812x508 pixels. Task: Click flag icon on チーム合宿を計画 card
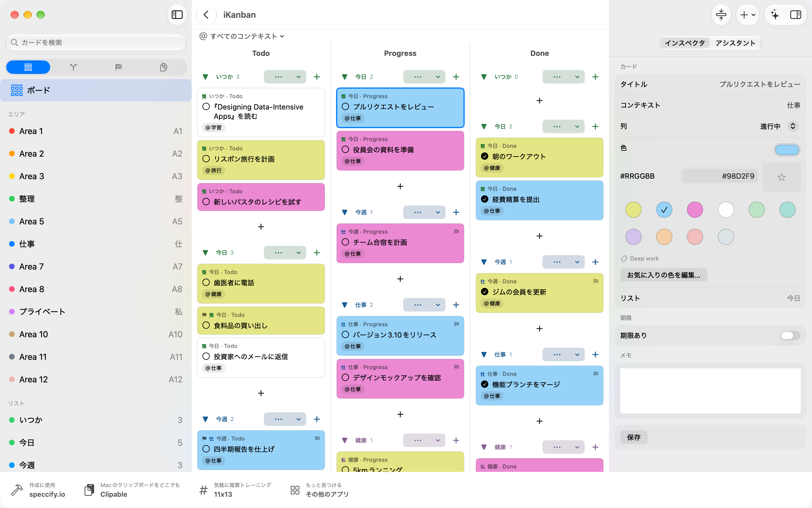click(457, 231)
